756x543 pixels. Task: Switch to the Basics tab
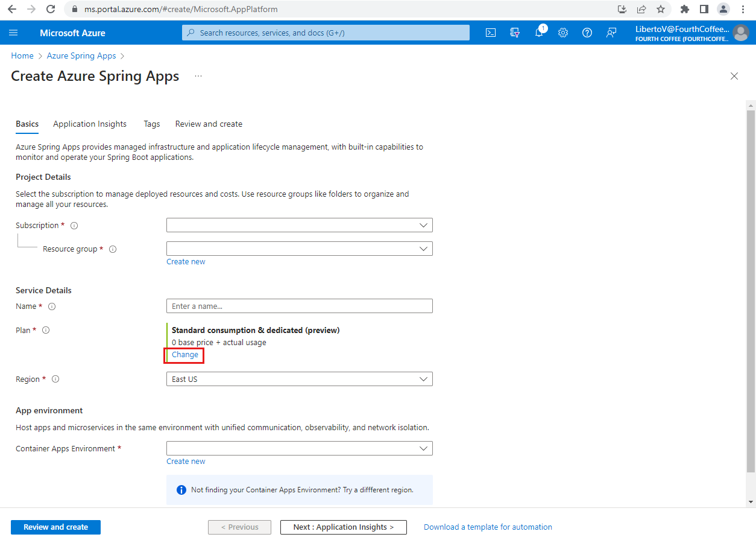point(27,124)
